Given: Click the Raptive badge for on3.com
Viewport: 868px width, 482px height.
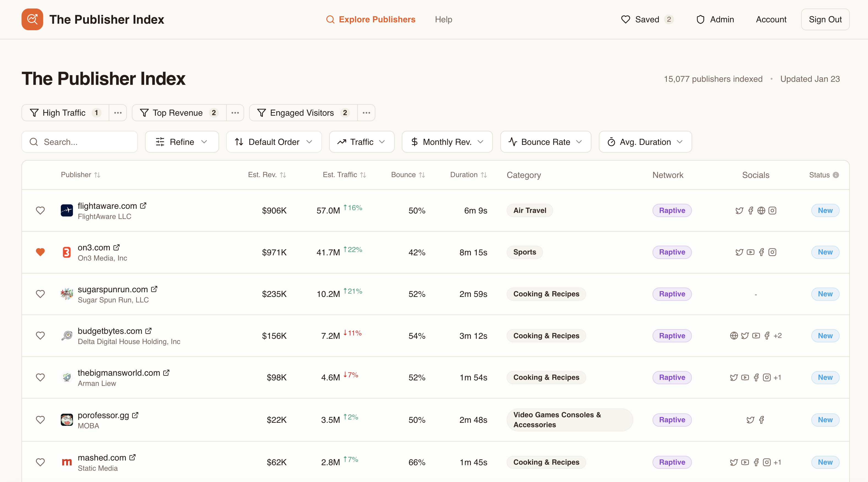Looking at the screenshot, I should [672, 252].
